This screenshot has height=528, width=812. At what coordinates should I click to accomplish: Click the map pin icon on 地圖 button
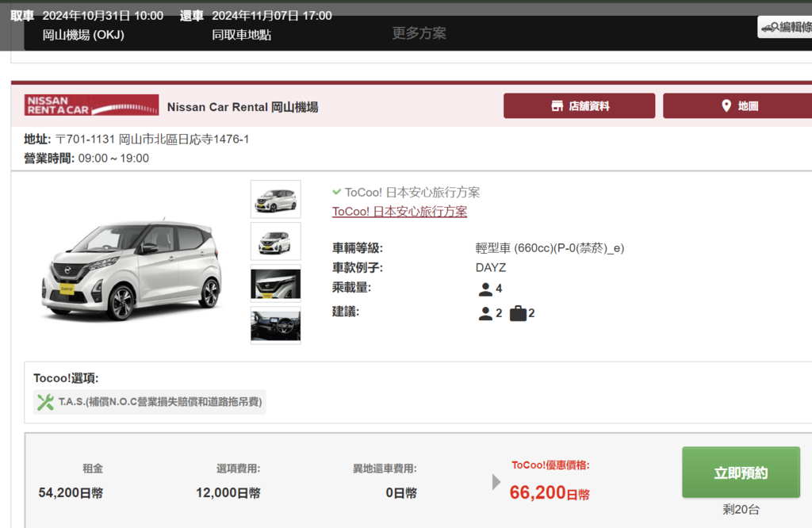click(726, 106)
